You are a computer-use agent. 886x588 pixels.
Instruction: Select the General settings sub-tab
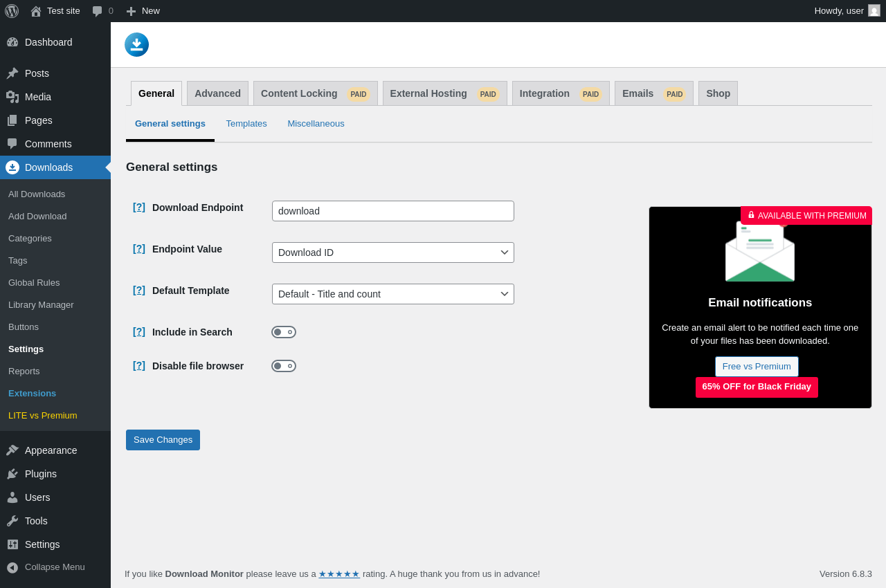170,124
